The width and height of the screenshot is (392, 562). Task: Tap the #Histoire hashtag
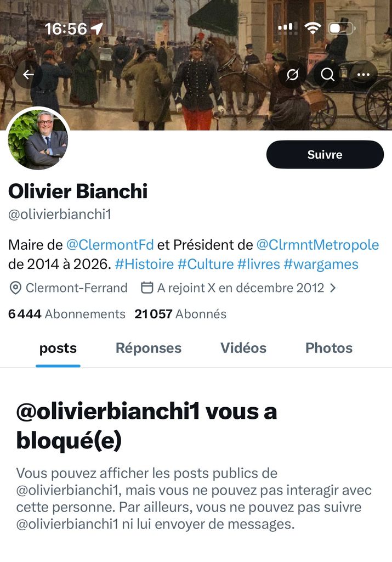(144, 265)
